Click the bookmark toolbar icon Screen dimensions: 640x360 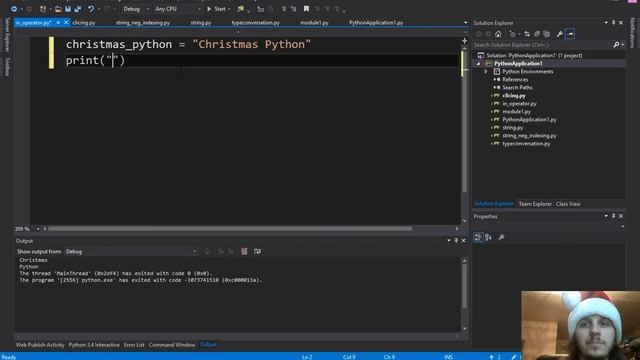pos(306,9)
